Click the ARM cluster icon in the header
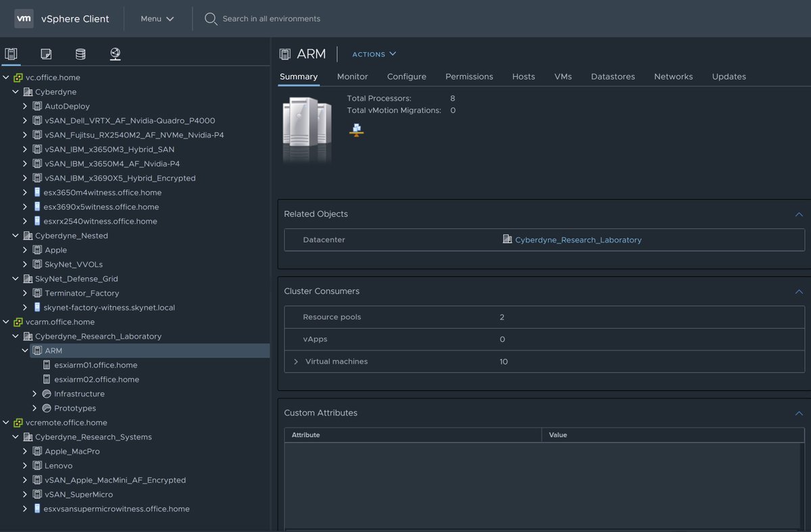 [285, 54]
